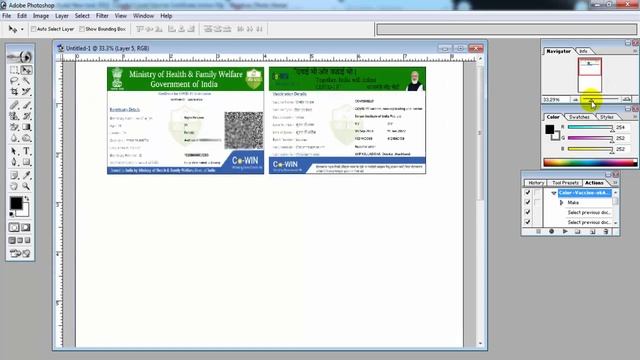Enable Show Bounding Box checkbox

point(82,29)
